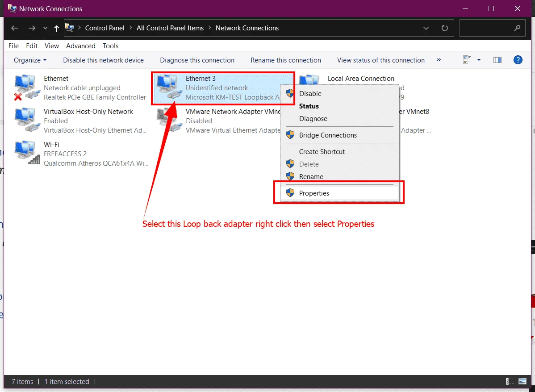This screenshot has width=535, height=392.
Task: Open recent locations dropdown arrow
Action: (45, 28)
